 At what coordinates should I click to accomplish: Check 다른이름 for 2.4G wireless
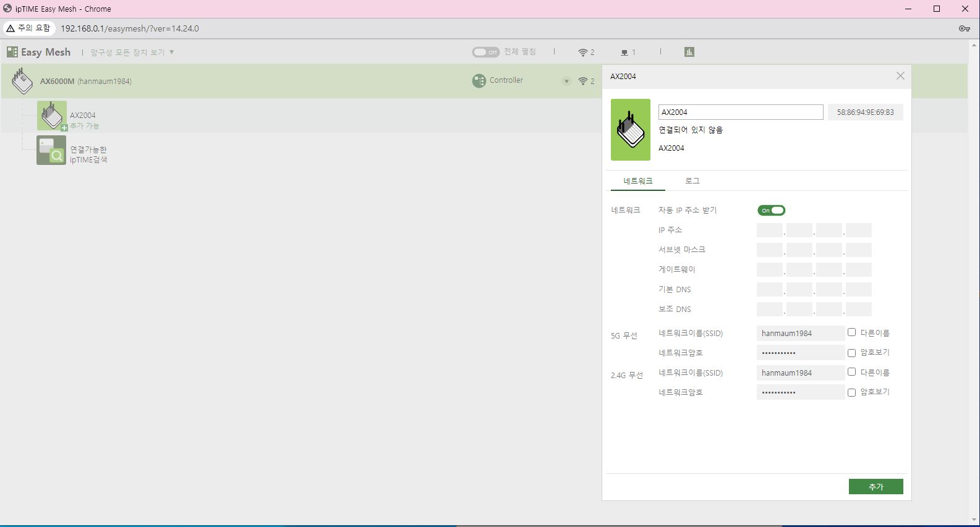tap(851, 372)
